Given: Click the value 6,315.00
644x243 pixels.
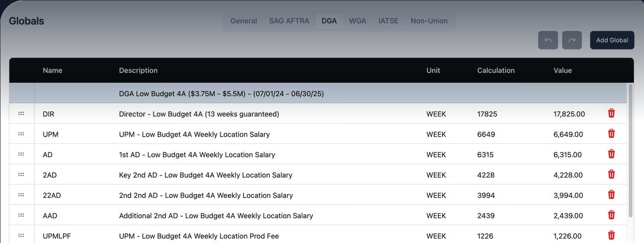Looking at the screenshot, I should (568, 154).
